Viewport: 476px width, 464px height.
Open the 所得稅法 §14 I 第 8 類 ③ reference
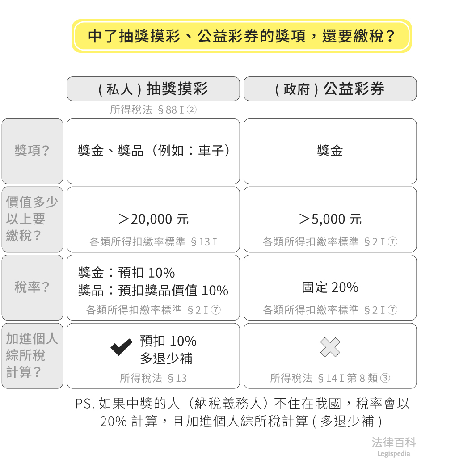click(330, 378)
